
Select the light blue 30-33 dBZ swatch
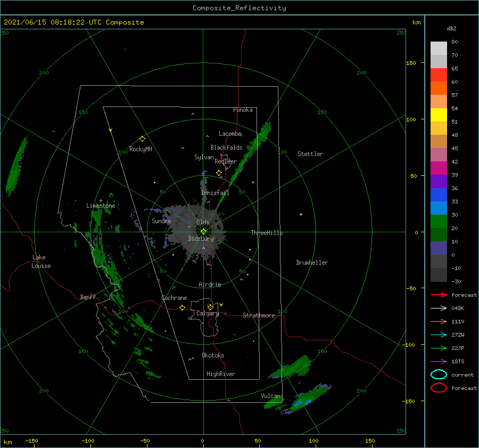click(x=439, y=208)
